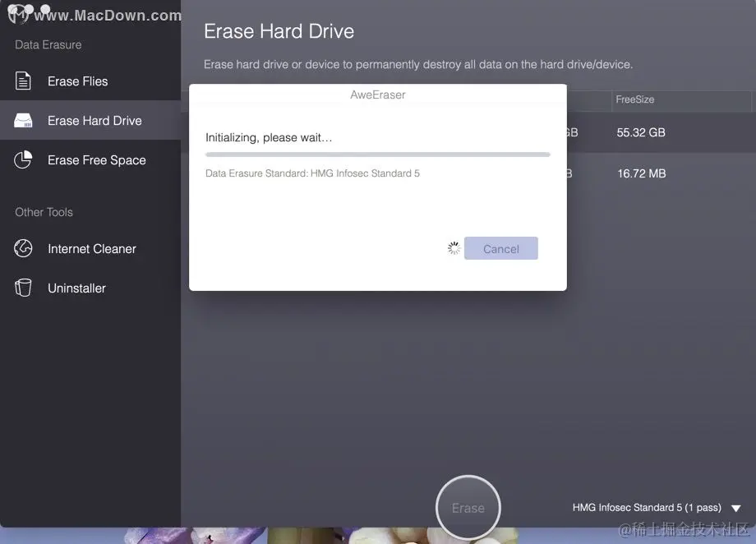
Task: Click the loading spinner beside Cancel
Action: pos(454,248)
